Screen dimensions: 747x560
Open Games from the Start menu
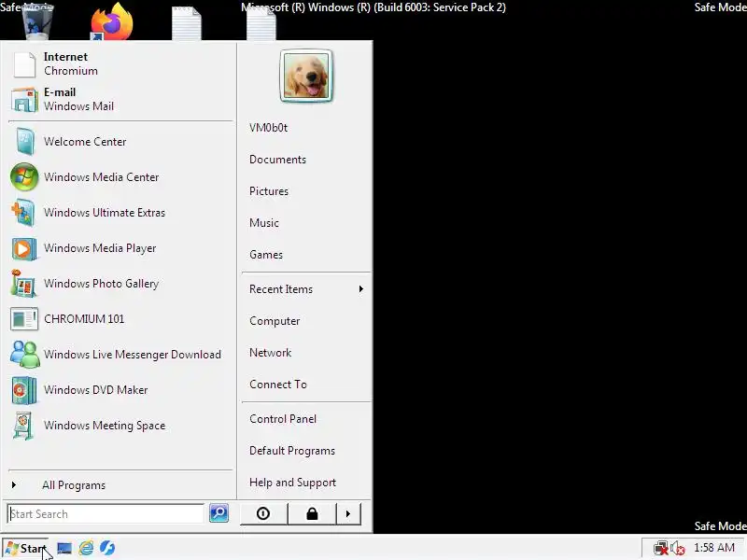pos(266,255)
